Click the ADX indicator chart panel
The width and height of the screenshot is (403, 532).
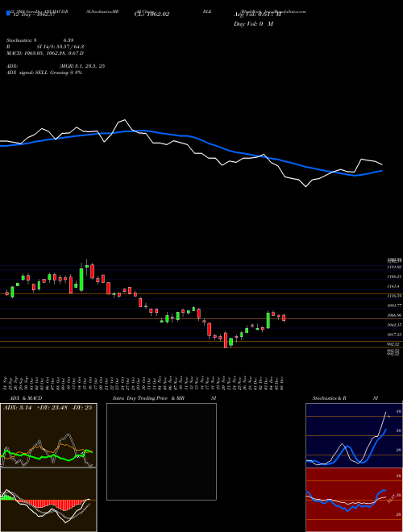48,435
